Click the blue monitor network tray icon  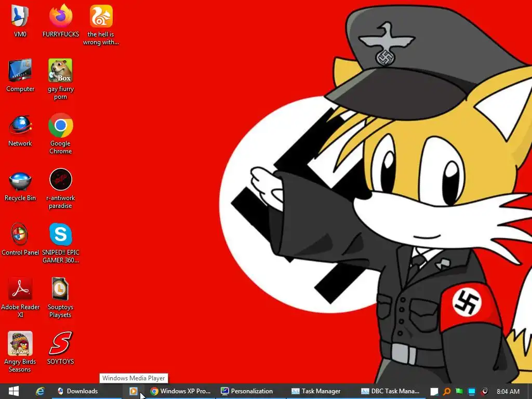472,392
